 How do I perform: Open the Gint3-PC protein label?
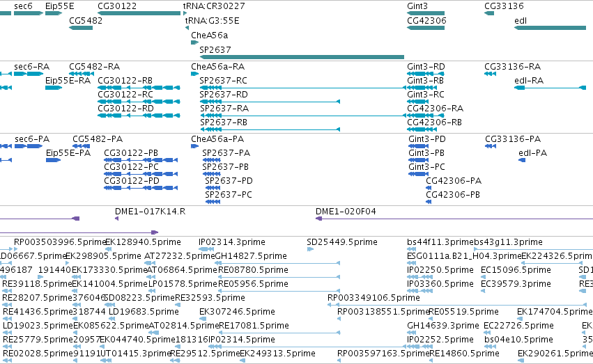(x=426, y=167)
